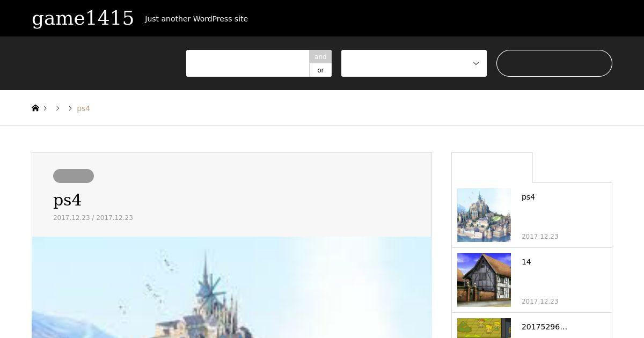Image resolution: width=644 pixels, height=338 pixels.
Task: Focus the keyword search input field
Action: [x=247, y=63]
